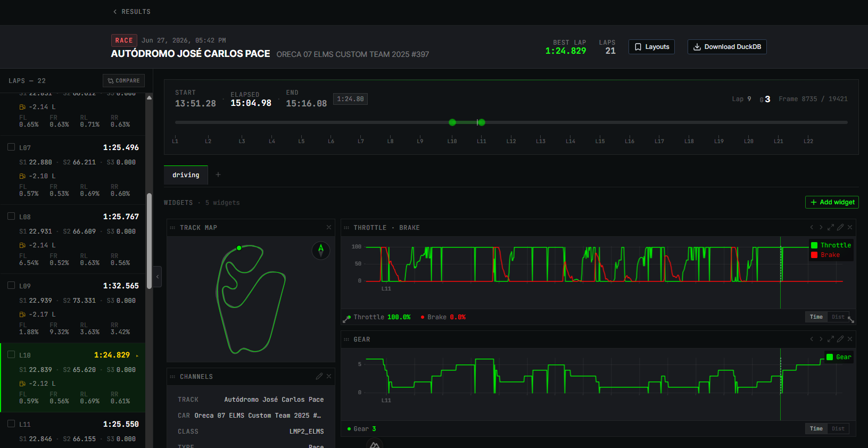Click the timeline range end handle
This screenshot has width=868, height=448.
[482, 122]
